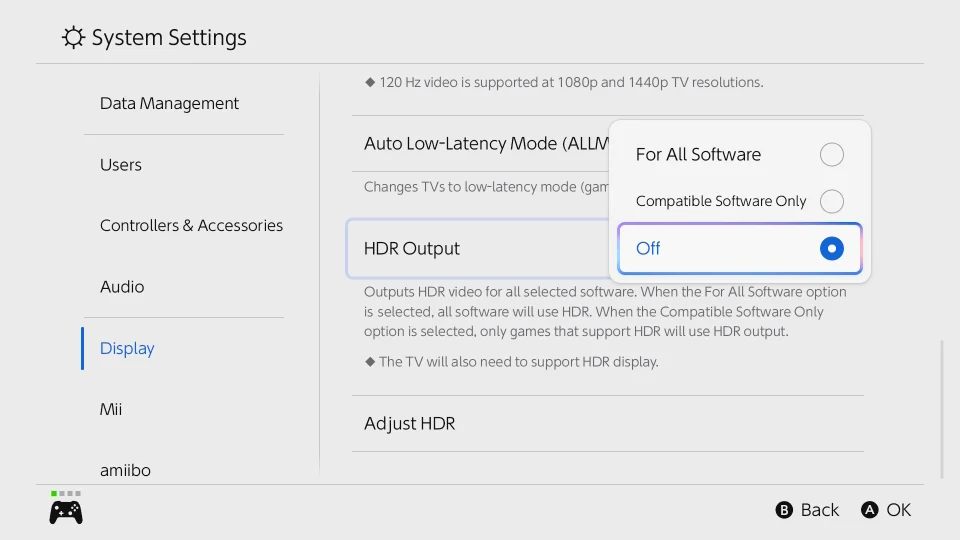Click the System Settings gear icon
960x540 pixels.
[x=73, y=38]
